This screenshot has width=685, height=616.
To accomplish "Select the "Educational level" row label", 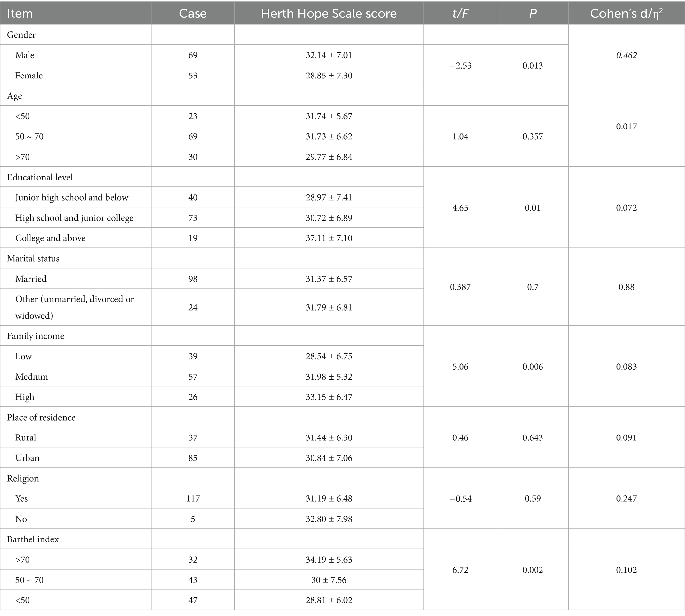I will 40,177.
